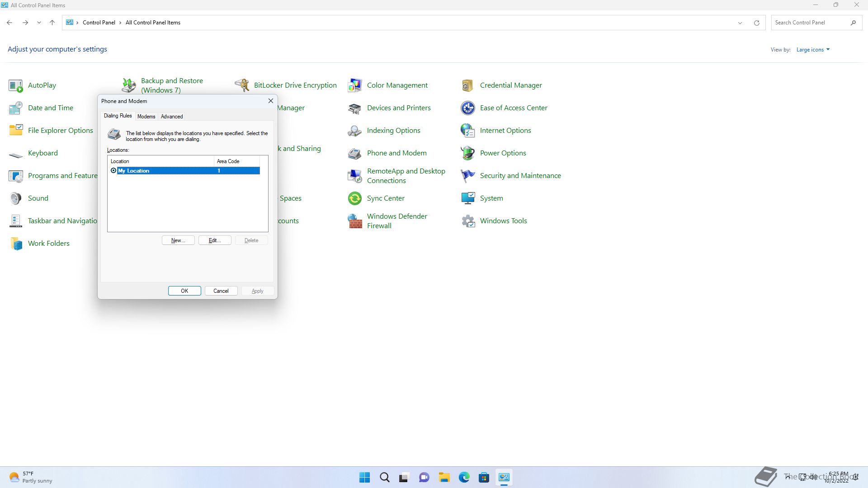This screenshot has width=868, height=488.
Task: Click the New... button
Action: pyautogui.click(x=178, y=240)
